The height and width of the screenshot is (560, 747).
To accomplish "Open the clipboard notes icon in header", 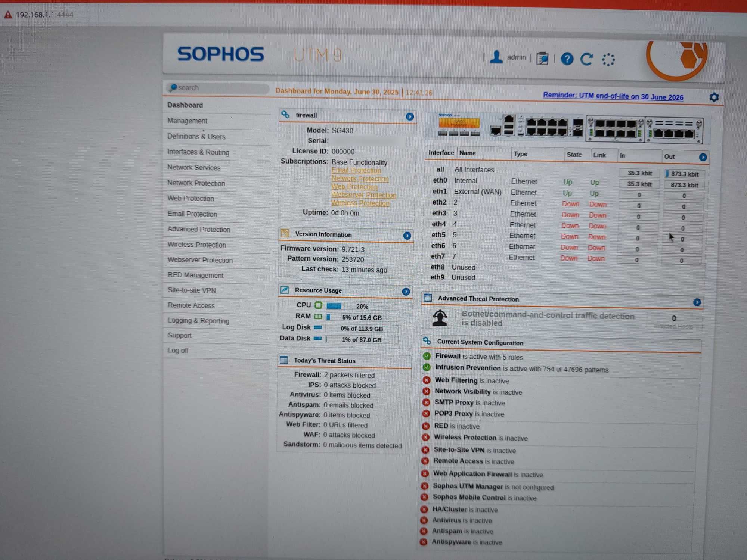I will pos(542,58).
